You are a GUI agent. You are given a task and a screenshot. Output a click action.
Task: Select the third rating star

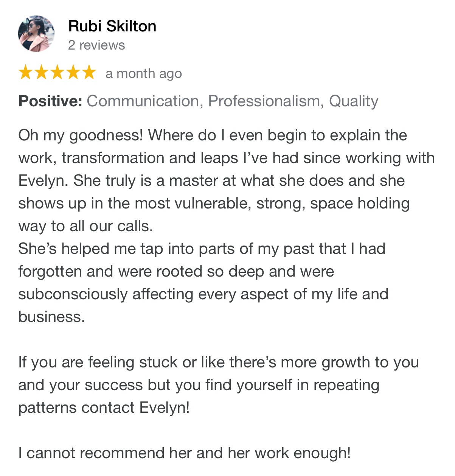(57, 72)
